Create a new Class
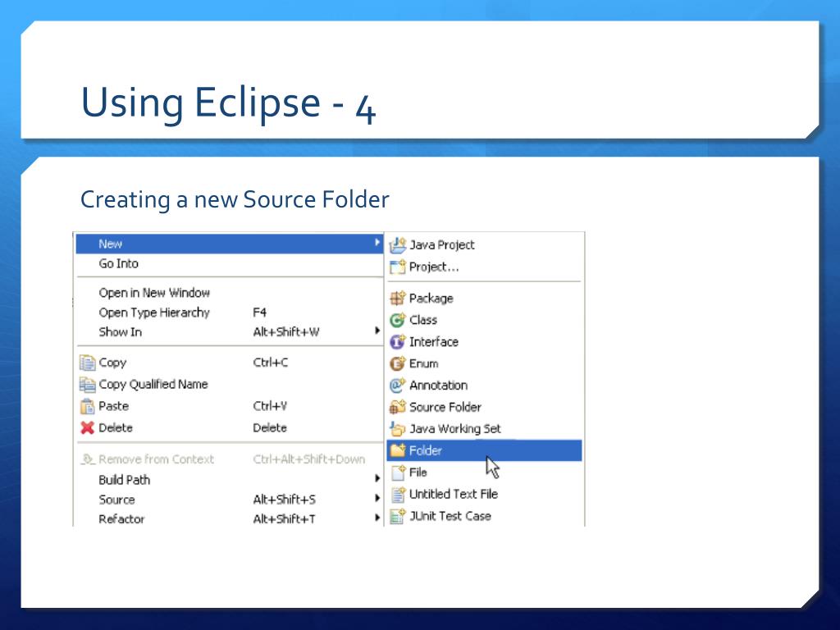Screen dimensions: 840x630 click(x=484, y=320)
